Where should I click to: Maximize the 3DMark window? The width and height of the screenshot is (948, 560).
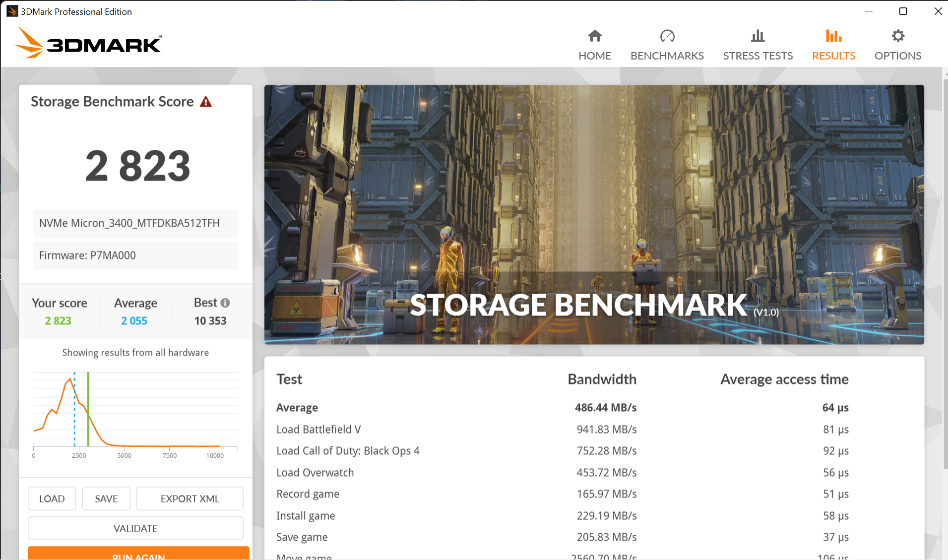point(903,11)
